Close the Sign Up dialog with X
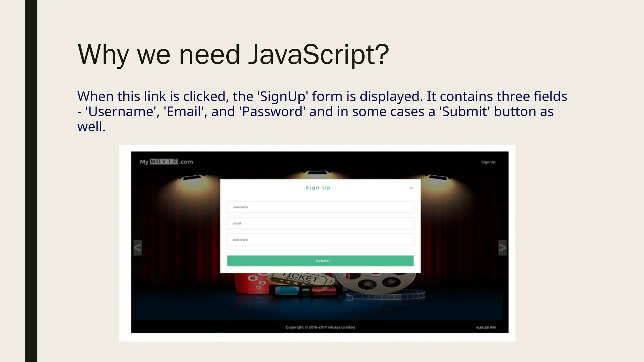644x362 pixels. tap(411, 188)
